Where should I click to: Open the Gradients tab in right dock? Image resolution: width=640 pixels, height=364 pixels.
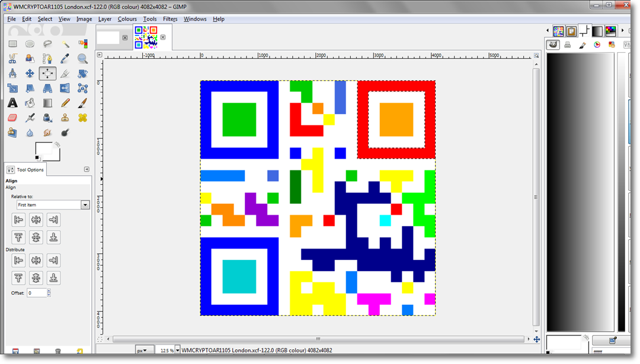[597, 31]
